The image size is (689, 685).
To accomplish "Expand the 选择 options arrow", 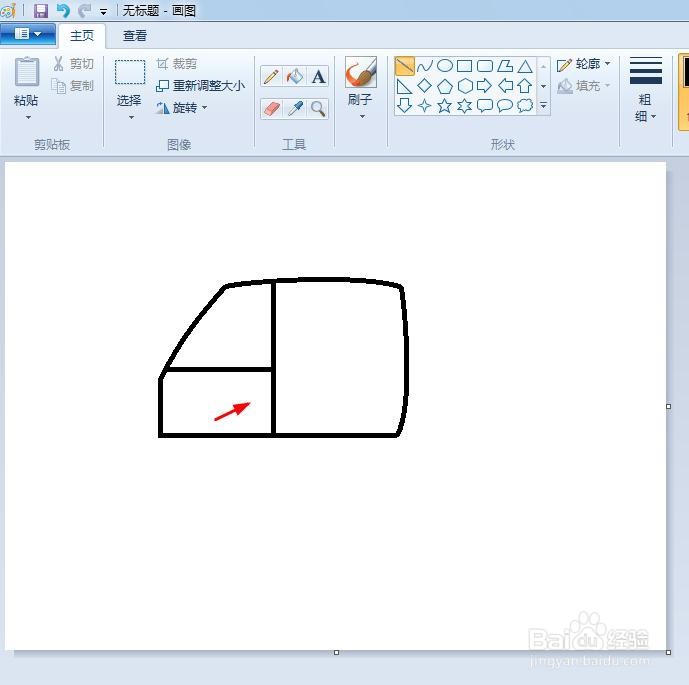I will (131, 117).
